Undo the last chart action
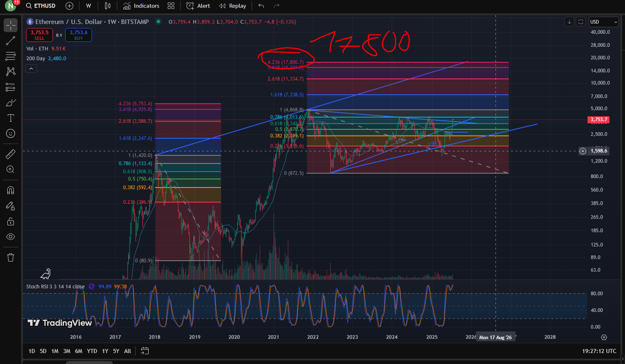This screenshot has width=625, height=364. click(x=261, y=6)
